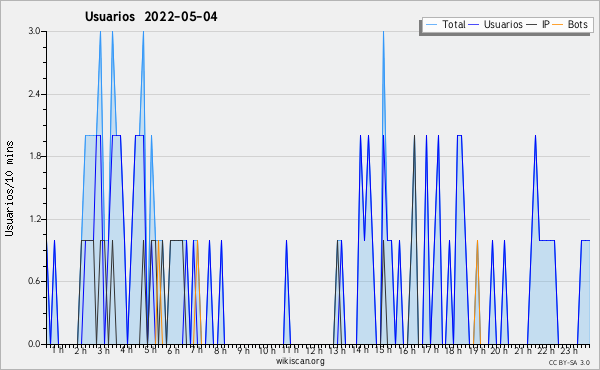Click the "23 h" x-axis label
This screenshot has width=600, height=370.
tap(569, 350)
